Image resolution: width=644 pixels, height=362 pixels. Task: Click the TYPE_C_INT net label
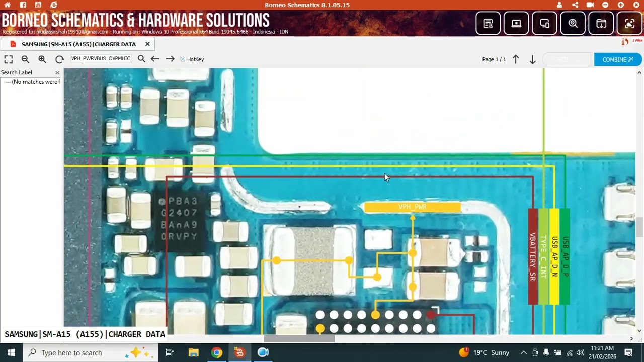point(543,256)
